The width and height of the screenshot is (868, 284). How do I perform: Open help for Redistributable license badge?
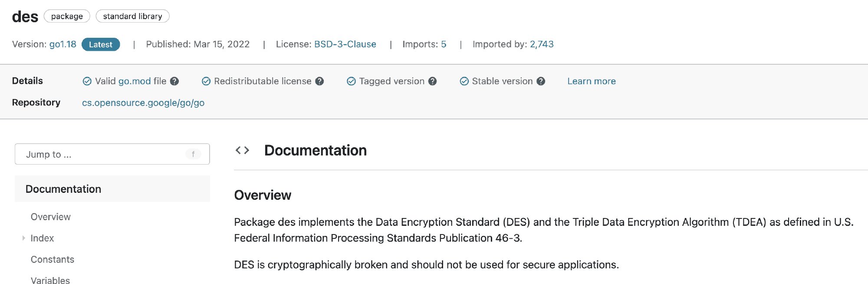coord(319,81)
